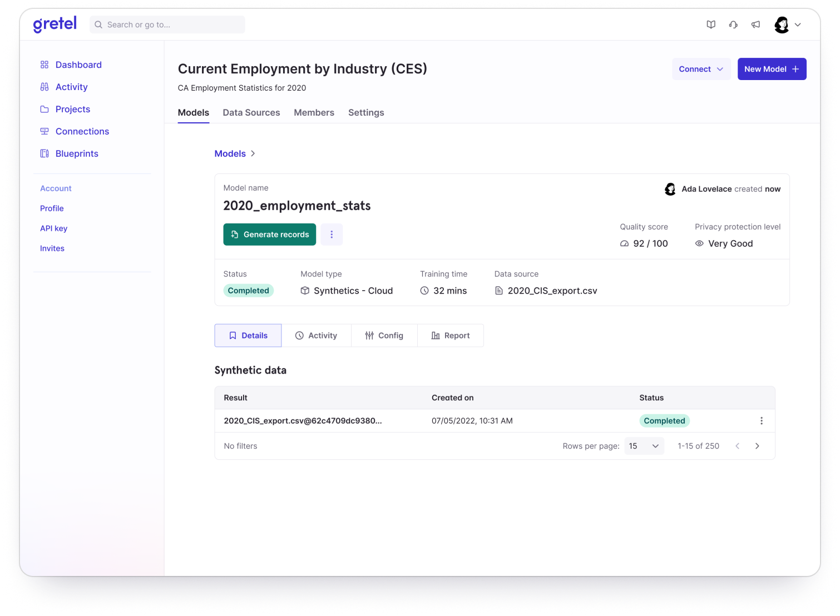Select the Report view

tap(450, 335)
